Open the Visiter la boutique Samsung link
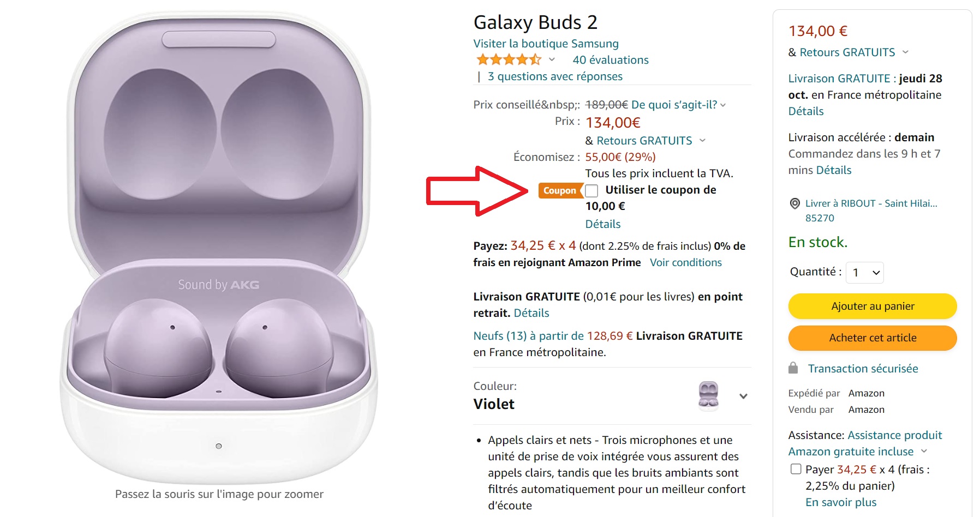Viewport: 980px width, 517px height. (546, 44)
